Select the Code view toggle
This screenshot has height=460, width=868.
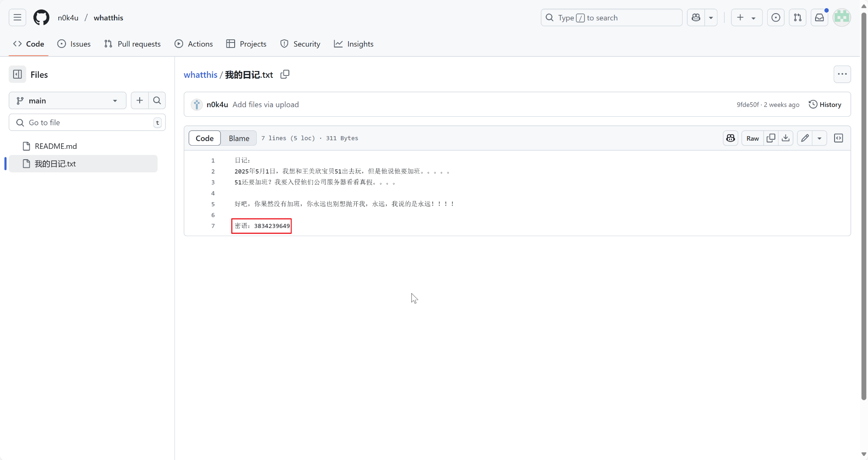tap(205, 138)
